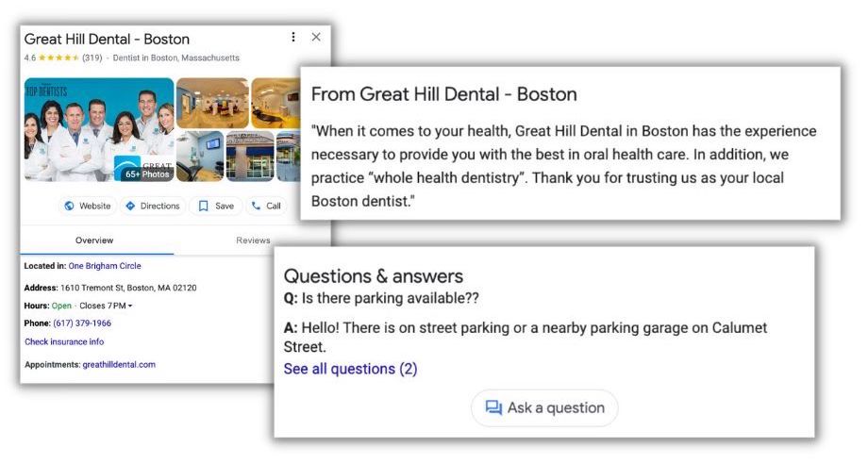868x464 pixels.
Task: Click the Great Hill Dental - Boston title
Action: coord(107,40)
